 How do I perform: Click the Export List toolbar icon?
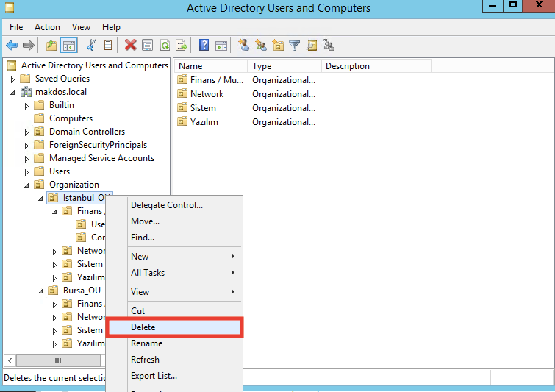point(182,46)
